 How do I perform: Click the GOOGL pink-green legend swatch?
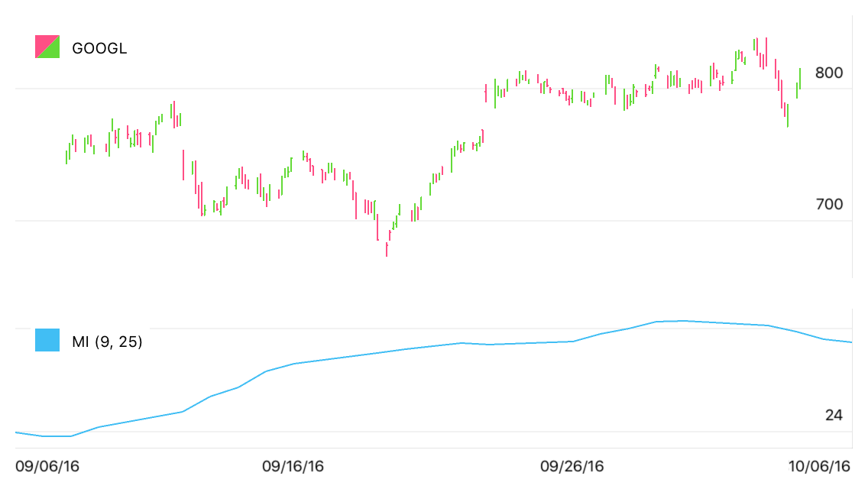pyautogui.click(x=47, y=47)
